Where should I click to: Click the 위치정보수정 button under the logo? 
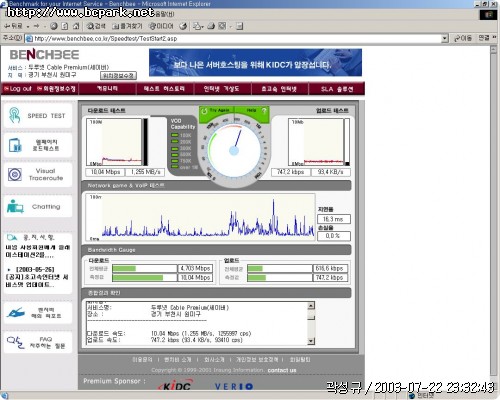pos(118,76)
